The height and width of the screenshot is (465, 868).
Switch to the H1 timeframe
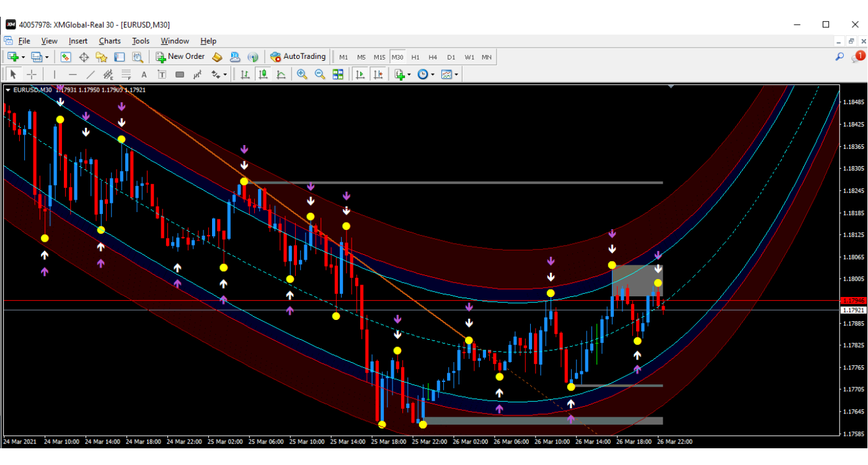[x=415, y=57]
